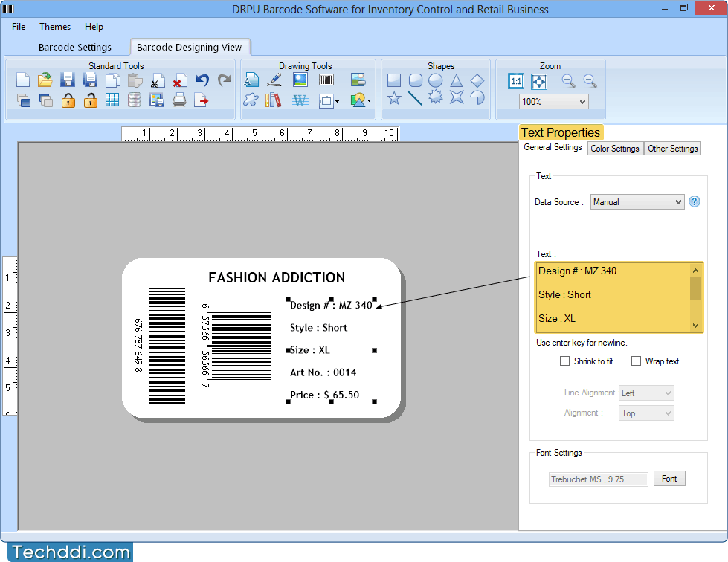Select the line shape tool
This screenshot has height=562, width=728.
point(415,98)
